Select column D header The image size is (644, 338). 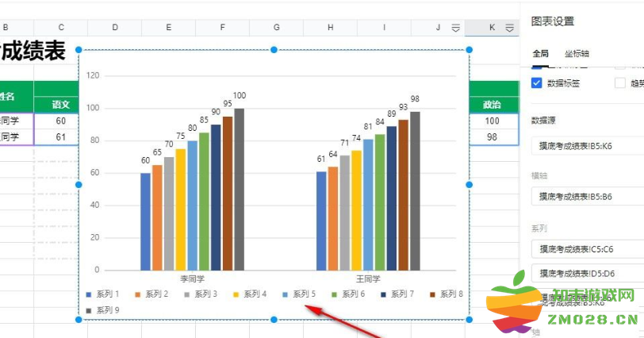(x=115, y=28)
